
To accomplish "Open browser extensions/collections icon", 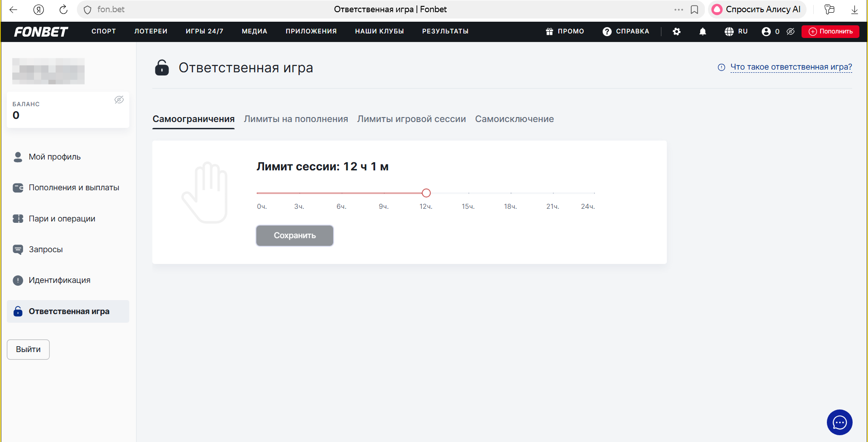I will point(829,9).
